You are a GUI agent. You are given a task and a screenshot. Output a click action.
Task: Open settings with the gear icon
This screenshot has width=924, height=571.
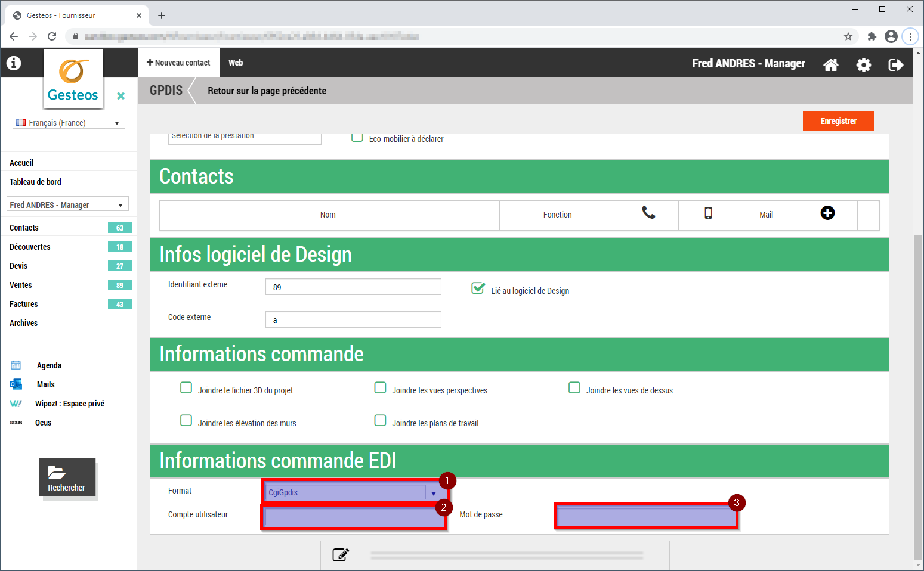(x=863, y=64)
